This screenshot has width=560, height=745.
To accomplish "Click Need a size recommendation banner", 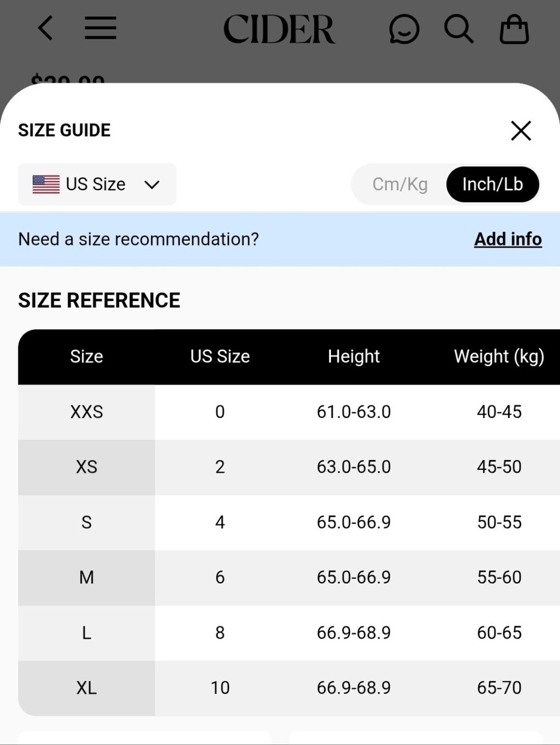I will 280,239.
